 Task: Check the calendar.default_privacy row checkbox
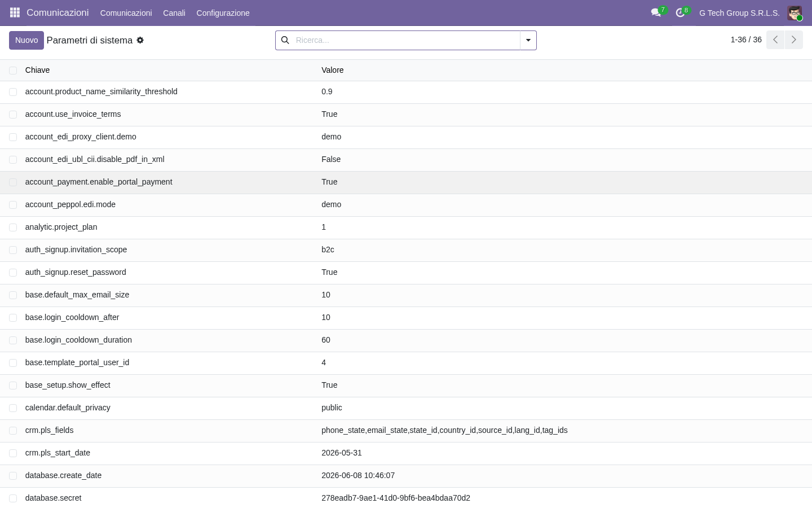[x=13, y=408]
